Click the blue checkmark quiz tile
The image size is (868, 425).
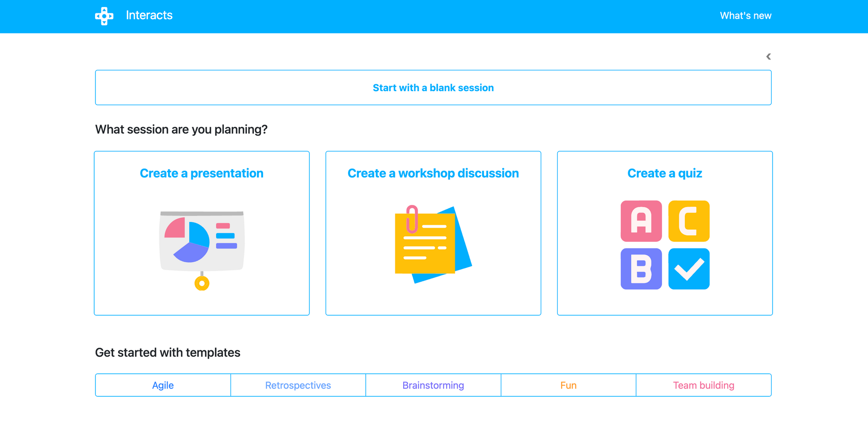[x=689, y=269]
